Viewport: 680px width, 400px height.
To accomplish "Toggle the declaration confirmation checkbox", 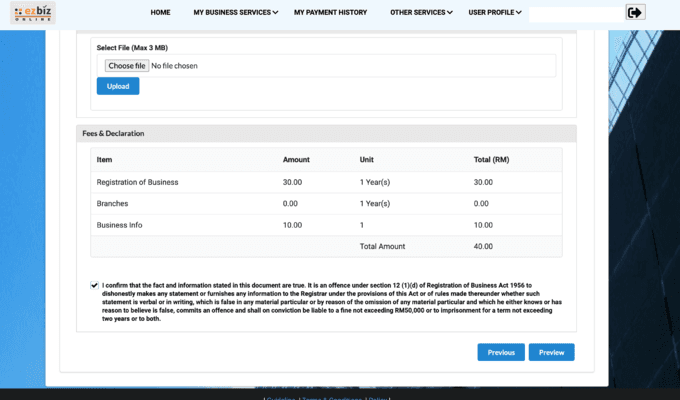I will [94, 285].
